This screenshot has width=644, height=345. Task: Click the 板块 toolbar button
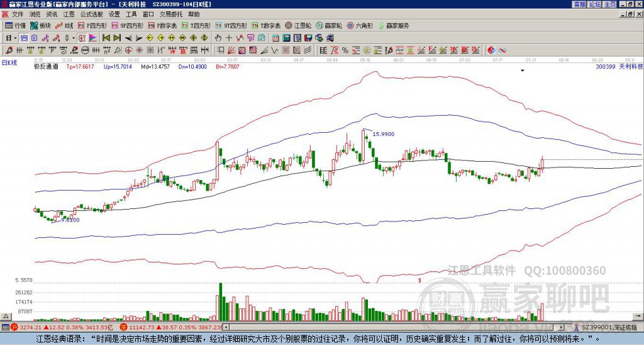(40, 25)
